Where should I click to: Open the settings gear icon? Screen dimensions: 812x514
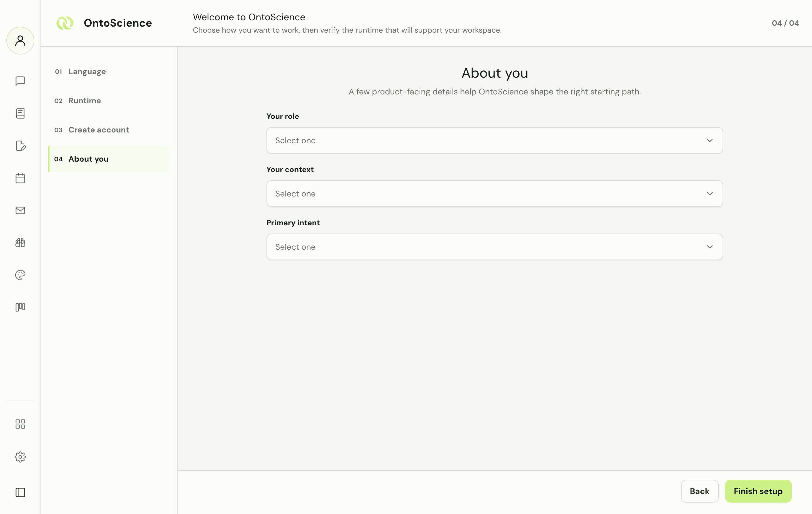(x=20, y=457)
